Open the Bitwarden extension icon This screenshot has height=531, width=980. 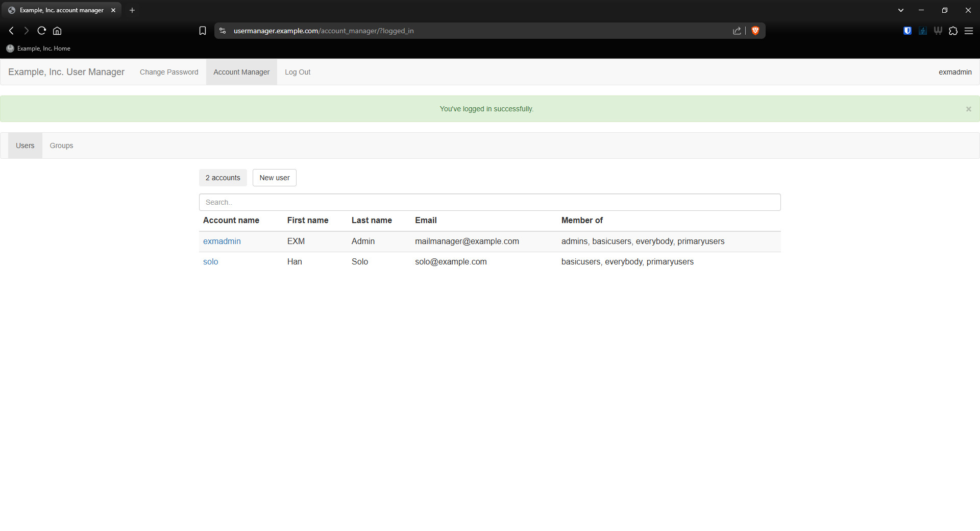[x=907, y=31]
